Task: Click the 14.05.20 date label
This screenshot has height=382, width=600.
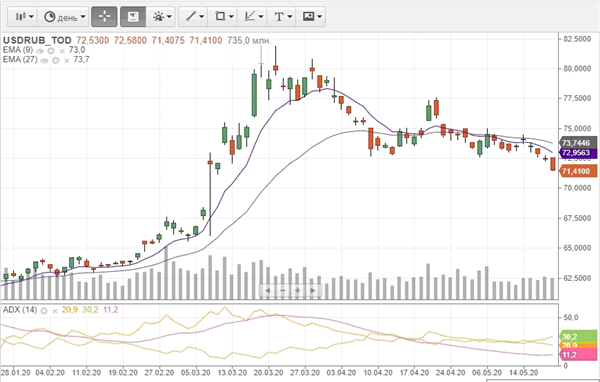Action: pos(523,372)
